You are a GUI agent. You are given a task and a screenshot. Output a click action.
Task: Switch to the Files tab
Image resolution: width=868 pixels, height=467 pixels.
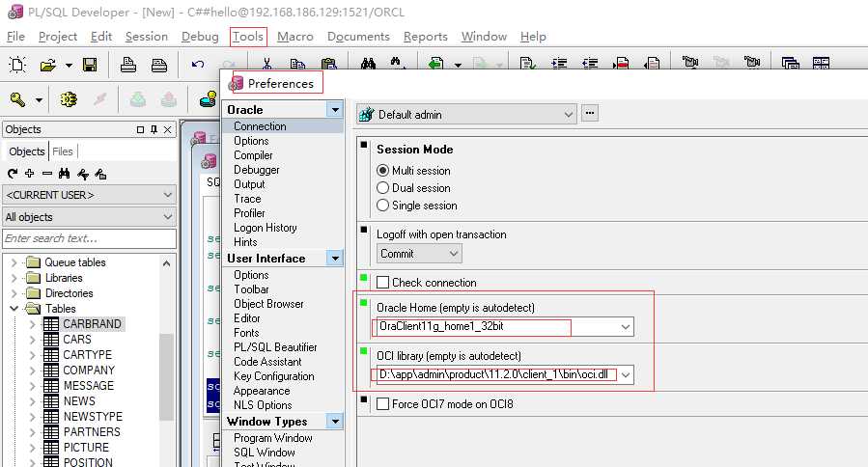point(63,151)
